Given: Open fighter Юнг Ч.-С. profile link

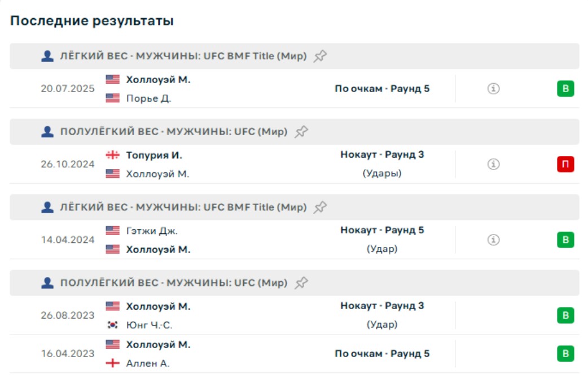Looking at the screenshot, I should [149, 325].
